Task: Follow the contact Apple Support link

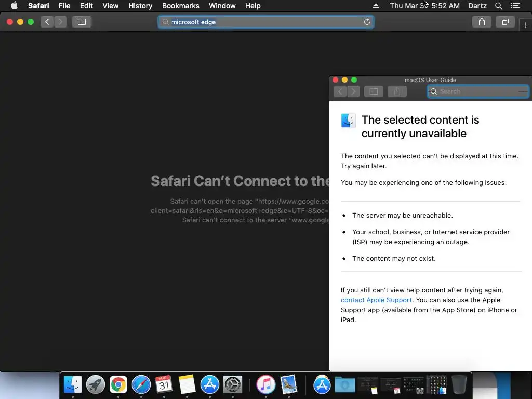Action: click(x=376, y=300)
